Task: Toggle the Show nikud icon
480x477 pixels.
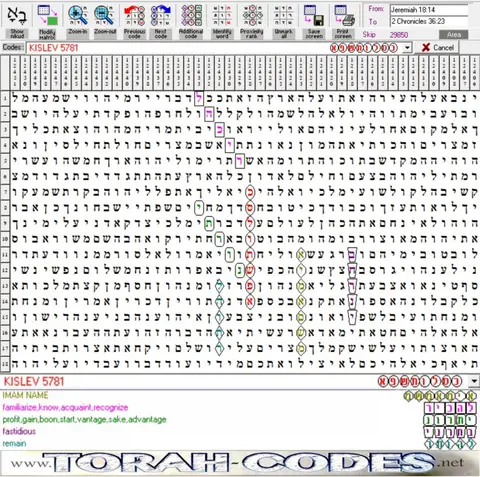Action: pos(17,15)
